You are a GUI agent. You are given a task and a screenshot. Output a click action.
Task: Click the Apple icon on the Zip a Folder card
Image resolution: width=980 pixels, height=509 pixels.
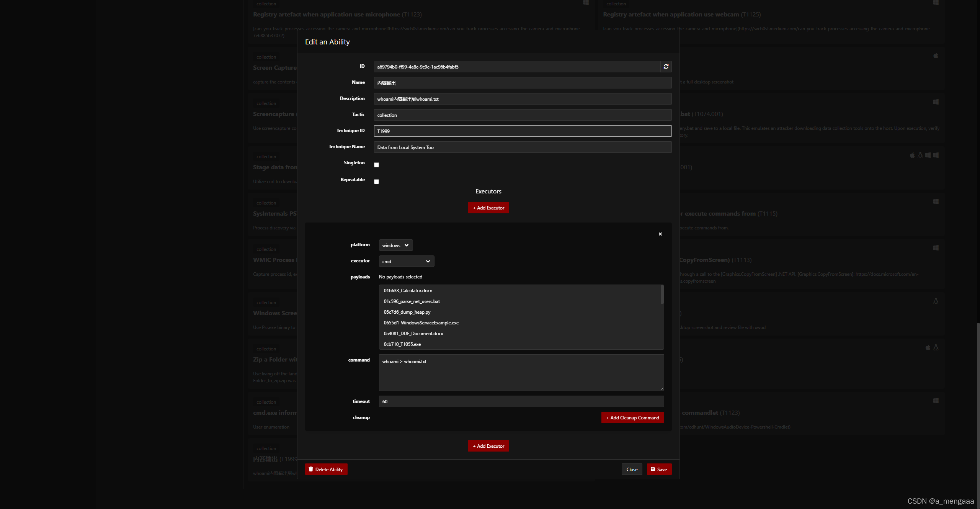coord(928,347)
